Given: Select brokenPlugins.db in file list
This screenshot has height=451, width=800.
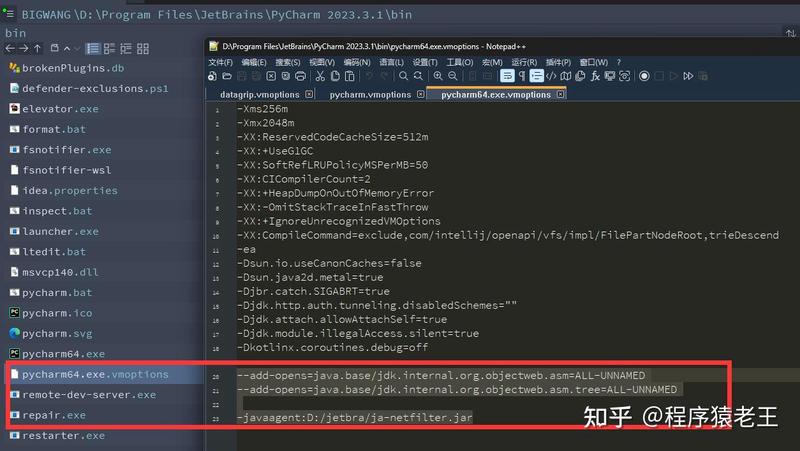Looking at the screenshot, I should (x=67, y=68).
